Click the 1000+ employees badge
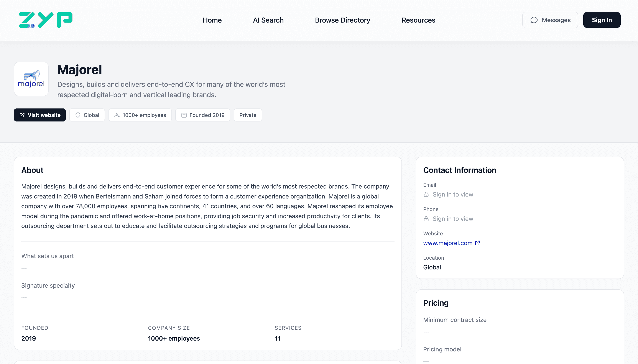Screen dimensions: 638x364 [140, 115]
